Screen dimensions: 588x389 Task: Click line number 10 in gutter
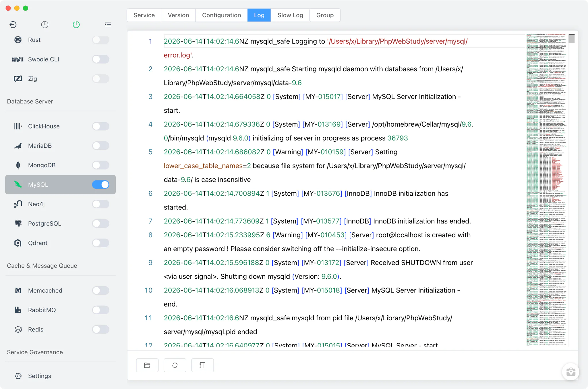pyautogui.click(x=148, y=290)
